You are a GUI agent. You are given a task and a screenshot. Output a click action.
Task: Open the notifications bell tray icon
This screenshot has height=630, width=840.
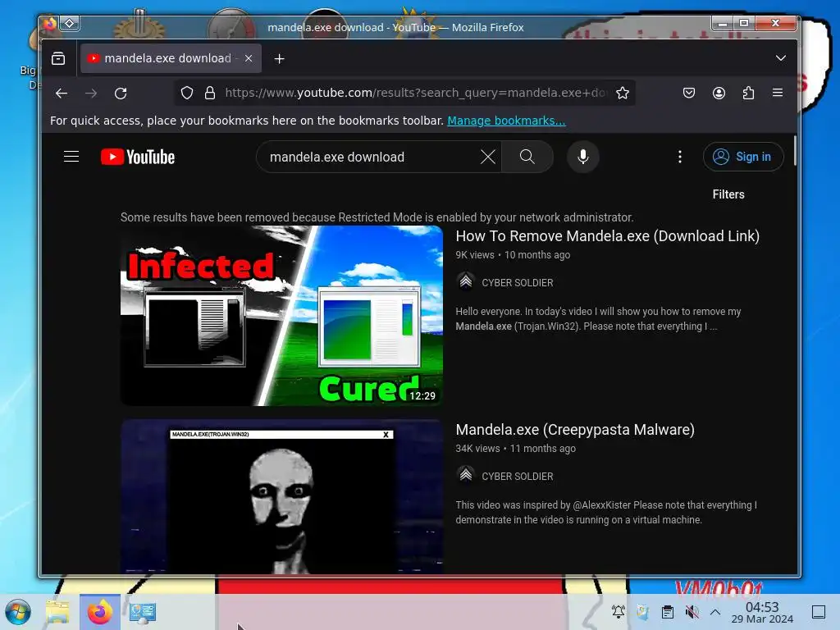(619, 611)
